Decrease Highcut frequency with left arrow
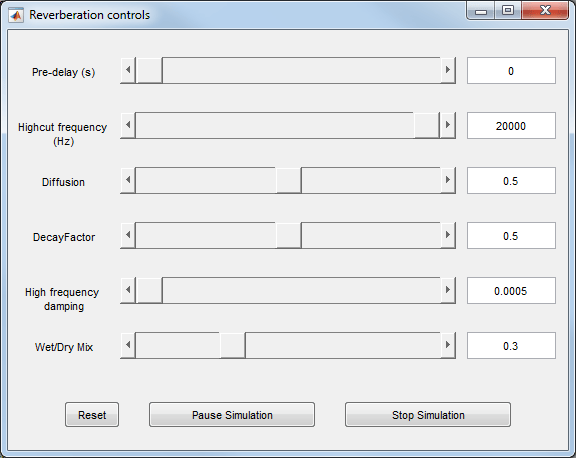 128,125
